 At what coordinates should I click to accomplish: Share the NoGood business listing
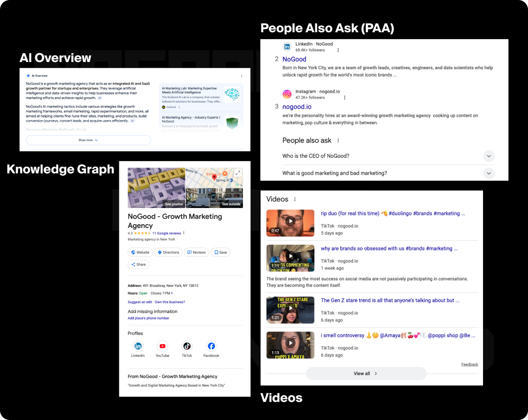[138, 264]
